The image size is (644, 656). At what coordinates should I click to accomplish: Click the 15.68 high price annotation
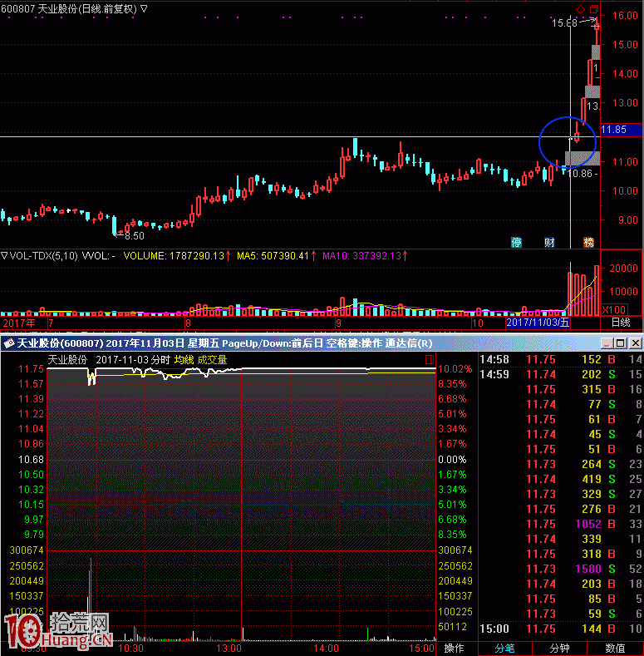564,23
